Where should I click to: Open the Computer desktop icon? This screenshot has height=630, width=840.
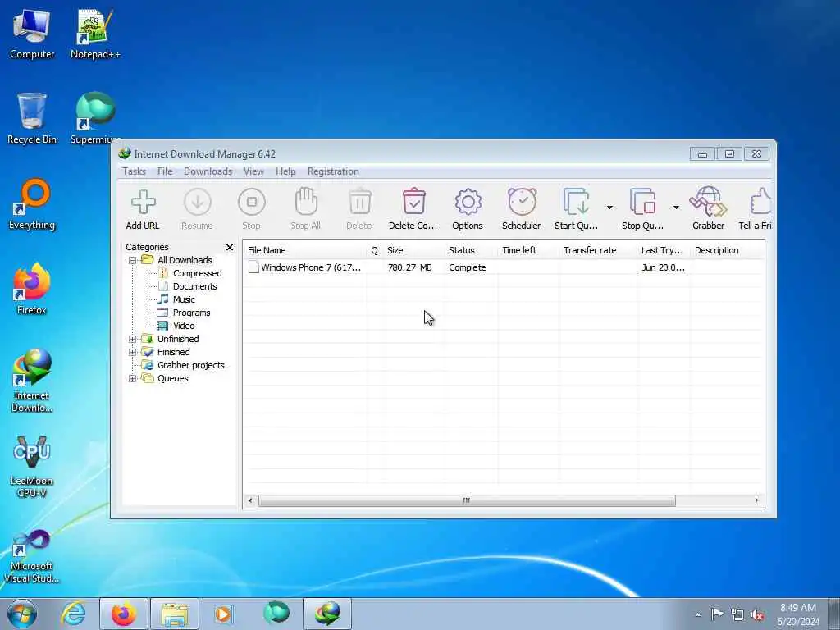[x=32, y=34]
